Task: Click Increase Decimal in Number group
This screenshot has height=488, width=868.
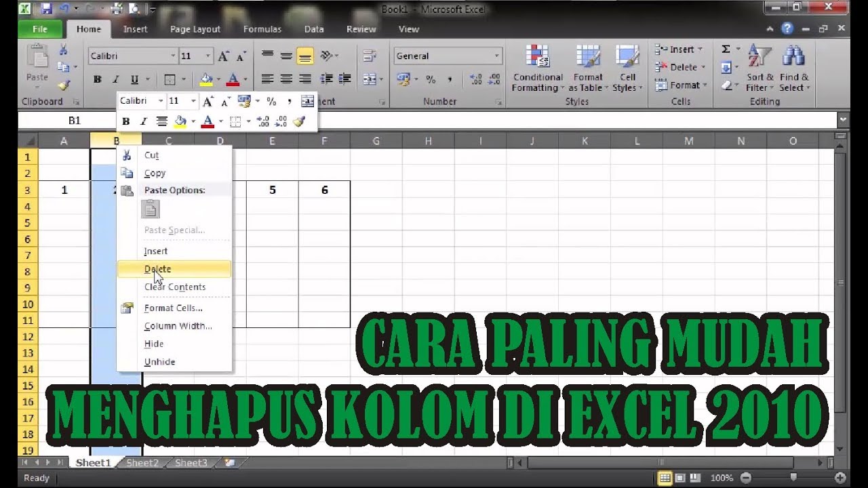Action: 476,79
